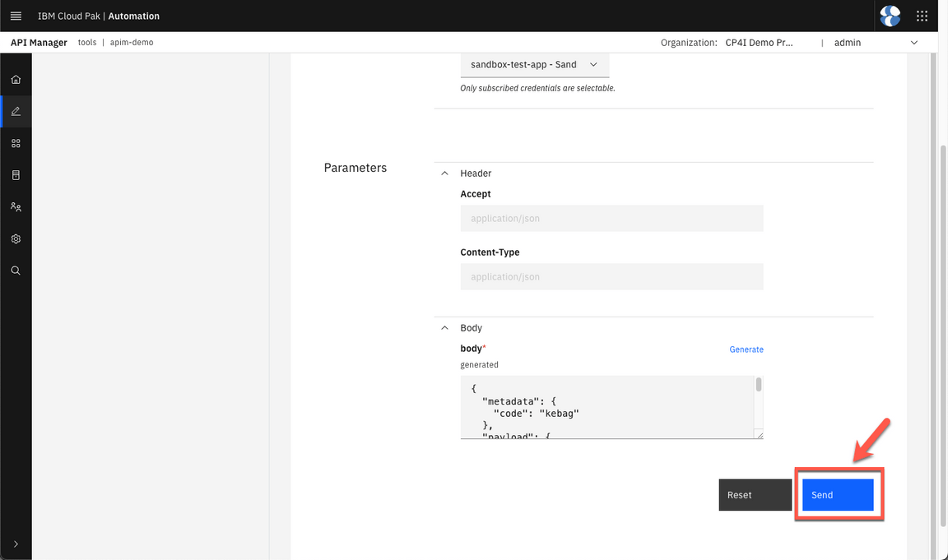Open the hamburger navigation menu
948x560 pixels.
tap(16, 16)
